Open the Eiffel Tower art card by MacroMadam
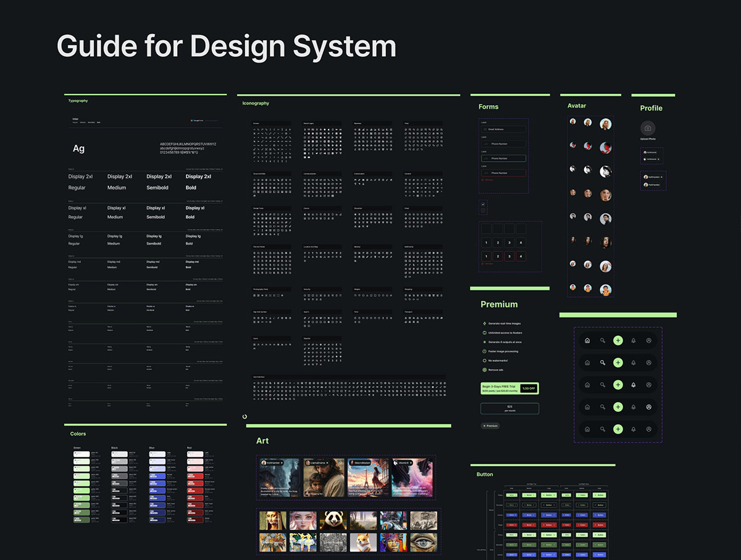The image size is (741, 560). 367,477
